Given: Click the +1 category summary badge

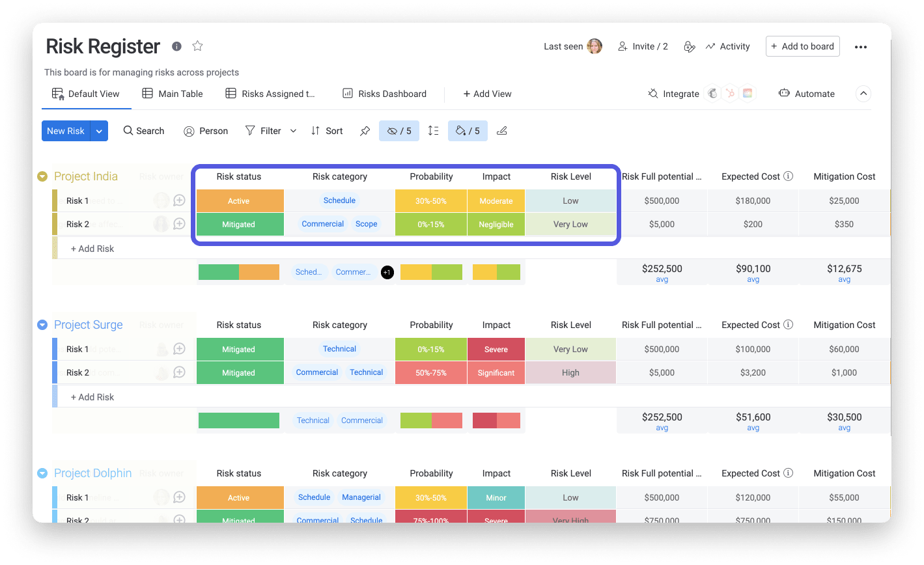Looking at the screenshot, I should coord(387,272).
